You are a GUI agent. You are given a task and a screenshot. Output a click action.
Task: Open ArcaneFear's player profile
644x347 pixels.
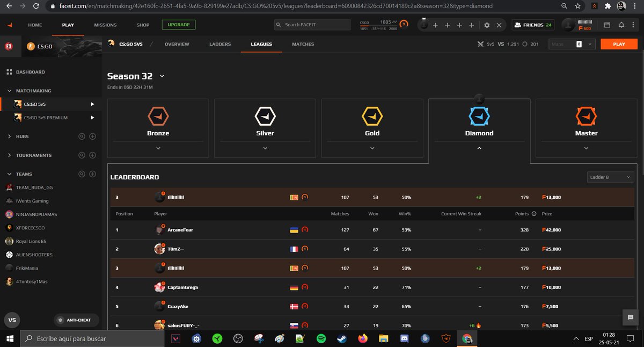point(180,230)
